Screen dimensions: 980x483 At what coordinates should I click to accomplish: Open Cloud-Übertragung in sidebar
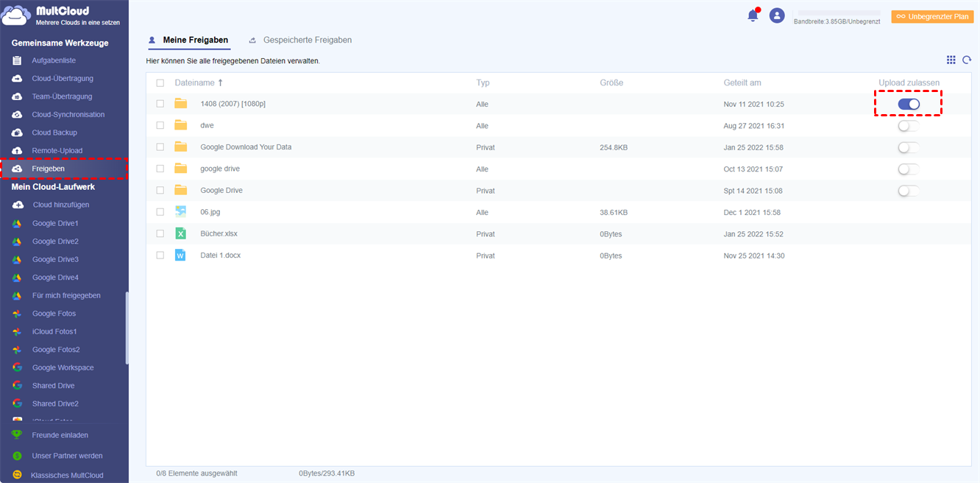(x=63, y=79)
